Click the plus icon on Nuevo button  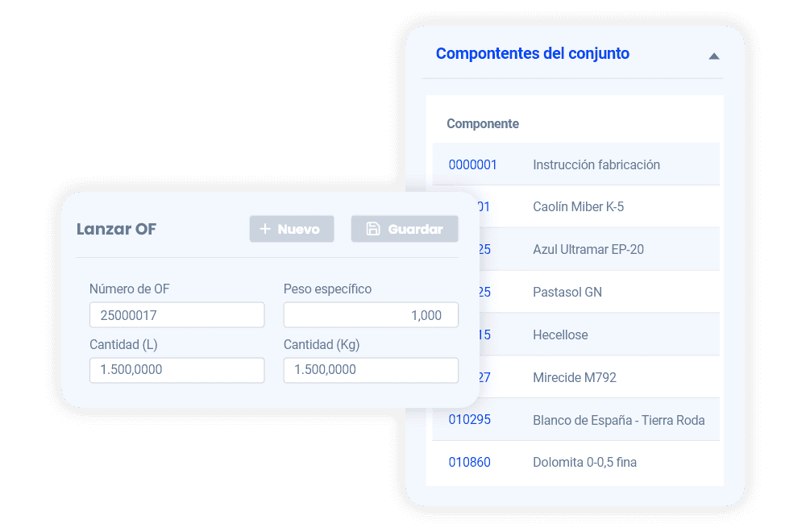coord(264,229)
